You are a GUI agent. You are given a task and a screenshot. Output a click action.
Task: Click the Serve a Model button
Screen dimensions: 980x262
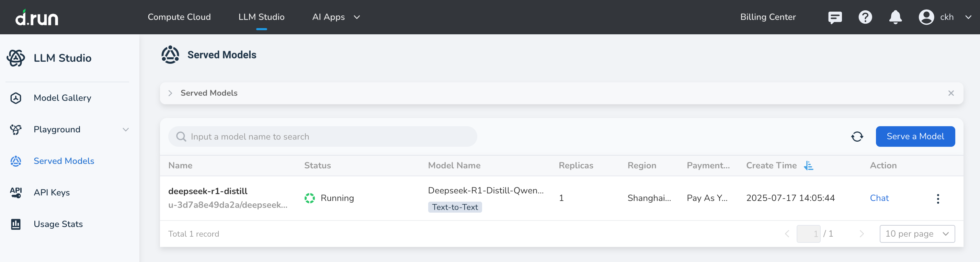915,137
